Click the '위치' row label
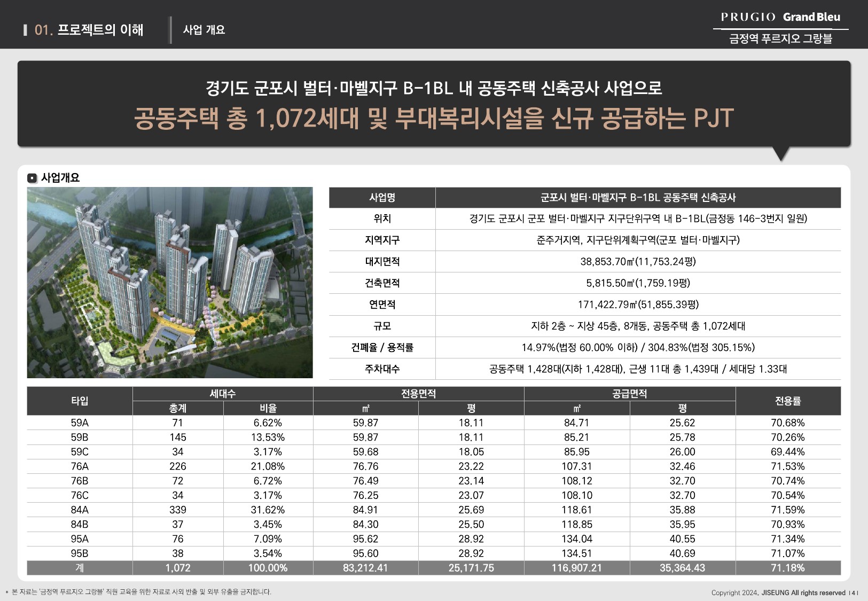Viewport: 868px width, 601px height. (x=382, y=218)
